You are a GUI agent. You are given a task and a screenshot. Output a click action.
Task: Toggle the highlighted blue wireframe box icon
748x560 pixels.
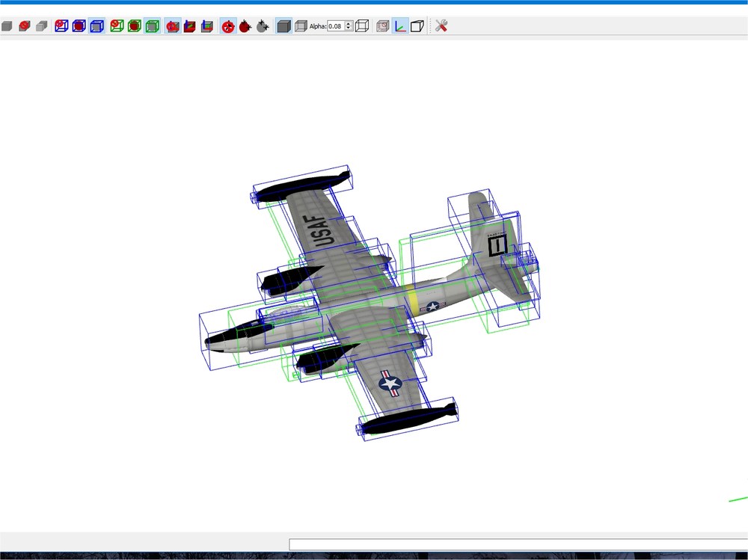point(96,25)
